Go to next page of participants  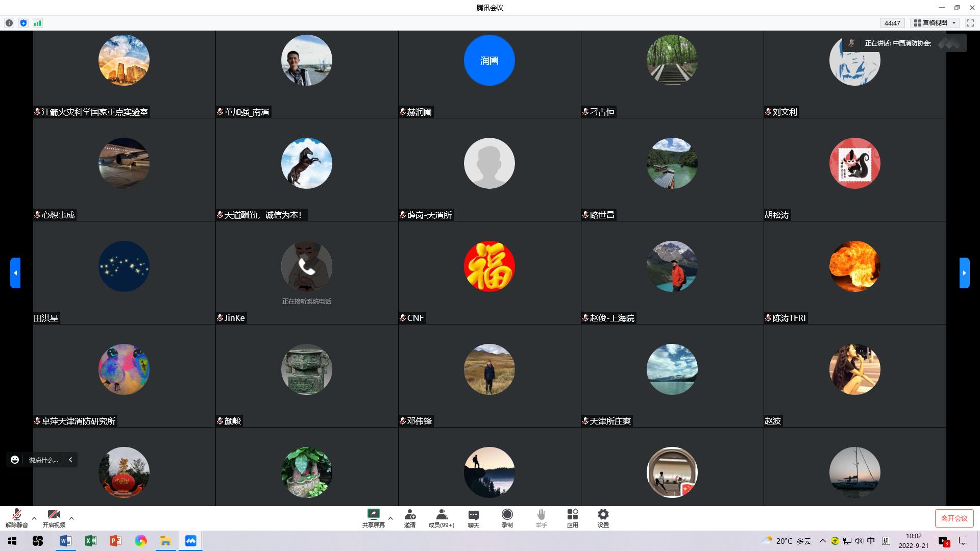tap(964, 273)
